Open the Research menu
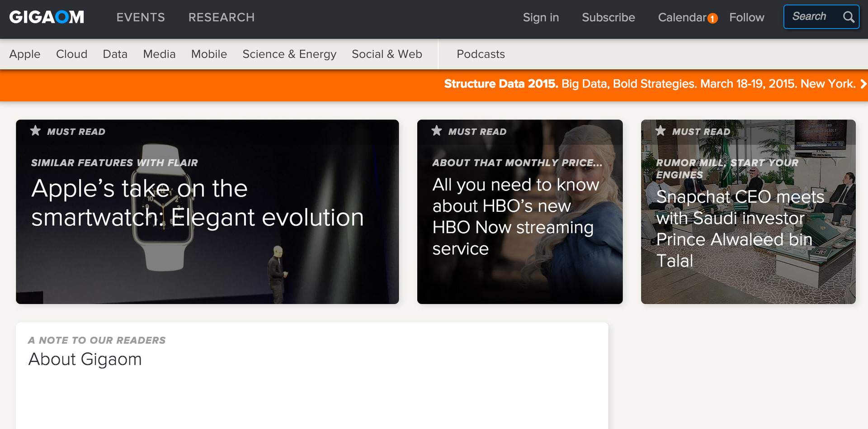 click(222, 17)
